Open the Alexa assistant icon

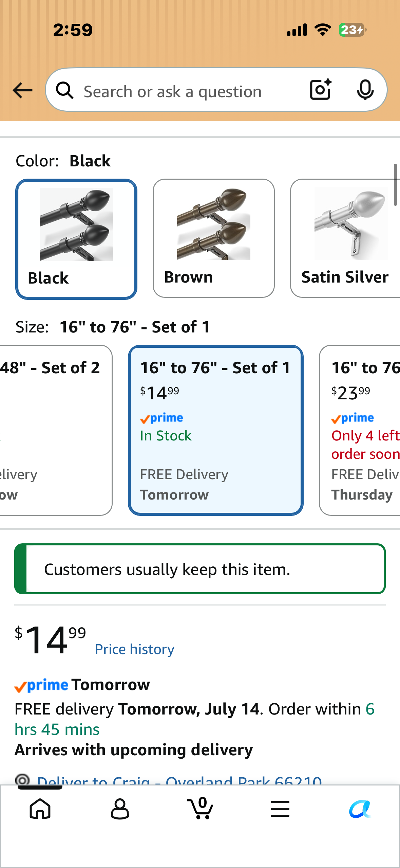(360, 809)
